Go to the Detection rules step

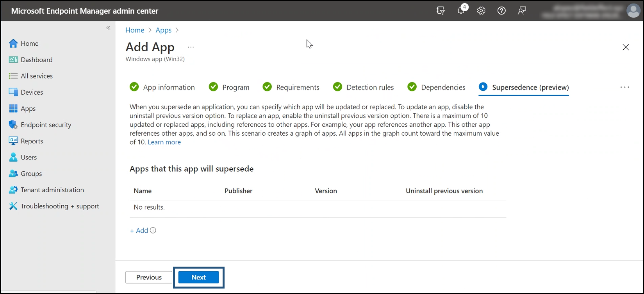[x=363, y=87]
